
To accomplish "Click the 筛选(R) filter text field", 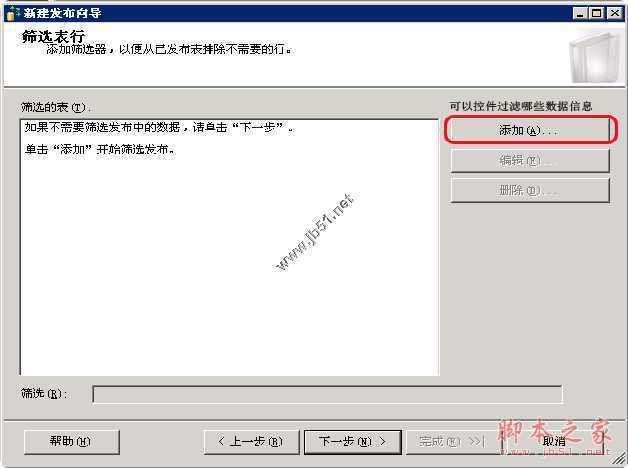I will click(x=327, y=394).
